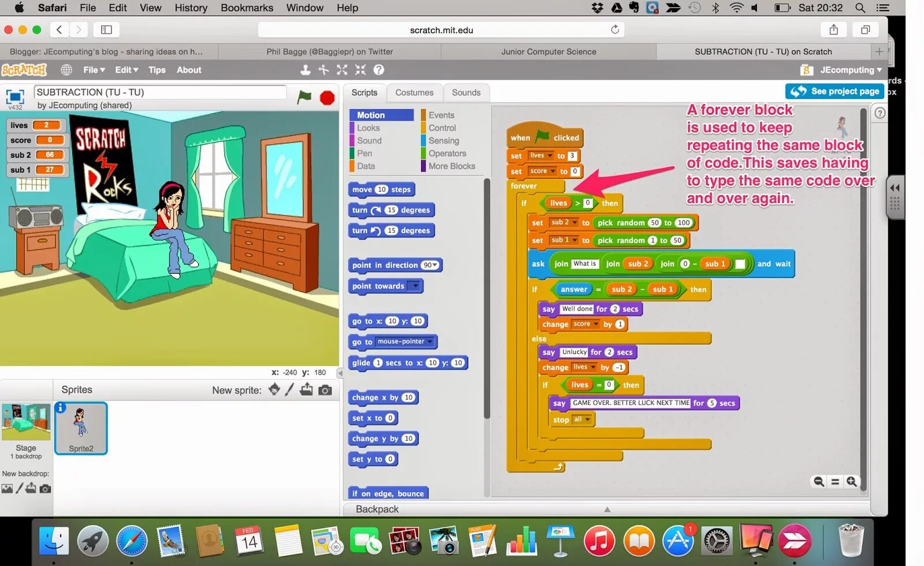Collapse the stage panel divider arrow

340,373
